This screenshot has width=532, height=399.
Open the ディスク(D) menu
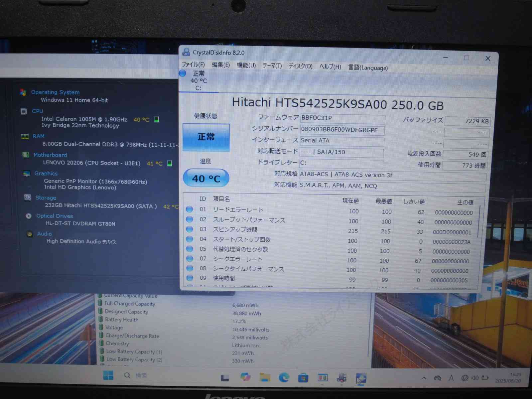pyautogui.click(x=300, y=66)
